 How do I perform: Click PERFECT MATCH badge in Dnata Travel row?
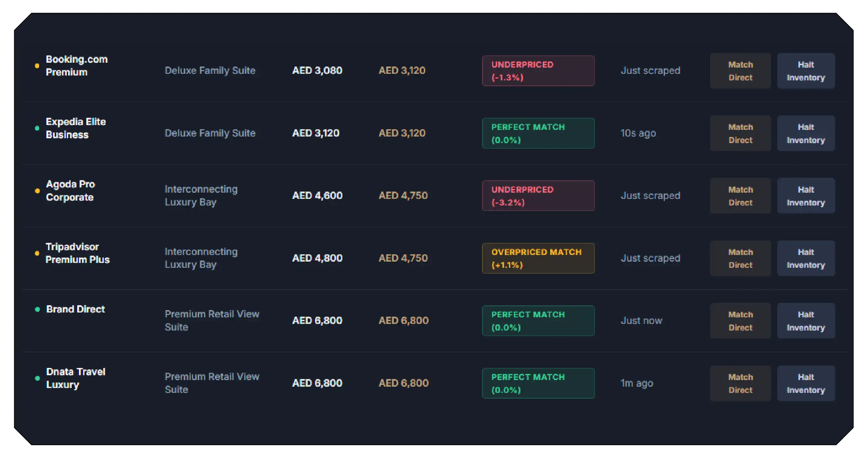[x=538, y=383]
